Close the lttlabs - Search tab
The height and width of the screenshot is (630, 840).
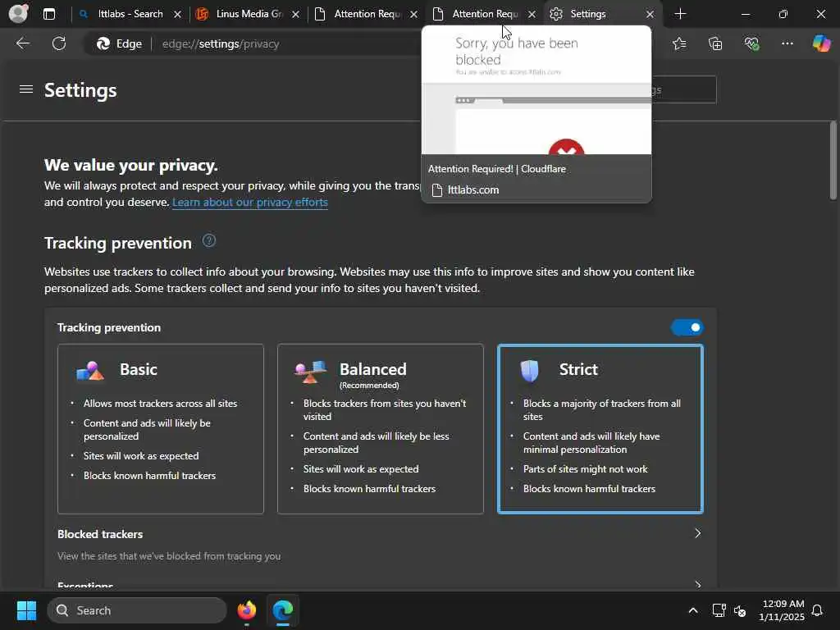pos(177,15)
